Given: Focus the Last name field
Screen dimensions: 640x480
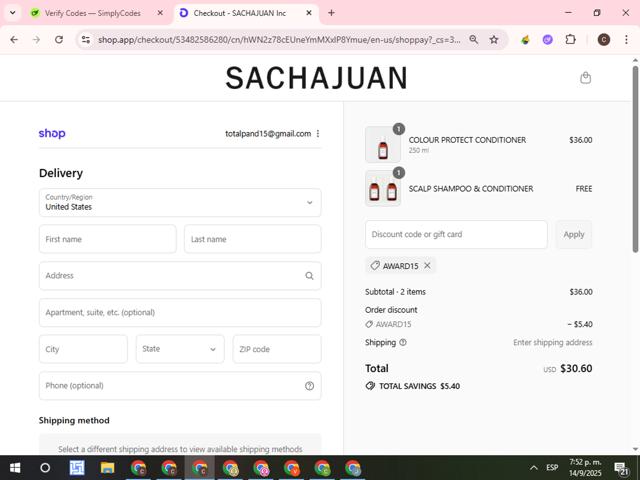Looking at the screenshot, I should tap(253, 239).
